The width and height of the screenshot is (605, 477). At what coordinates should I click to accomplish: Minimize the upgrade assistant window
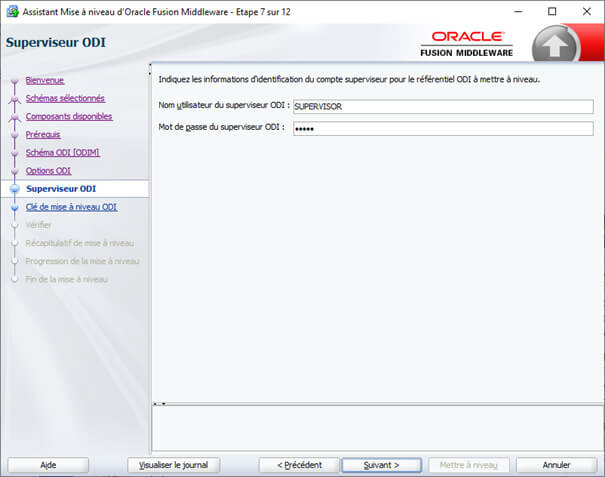tap(518, 12)
